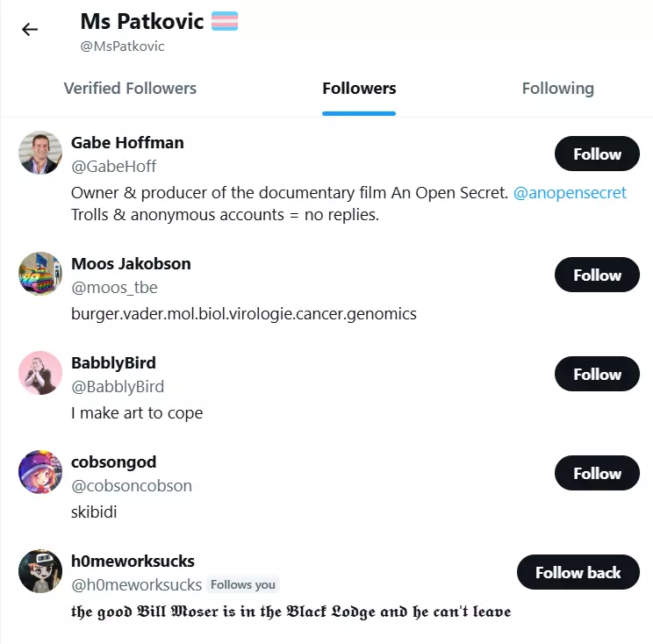Open the Following tab
The height and width of the screenshot is (644, 653).
557,89
